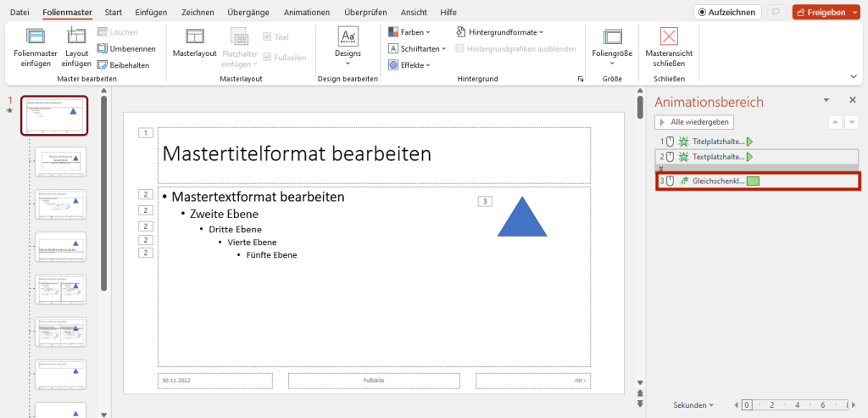This screenshot has width=868, height=418.
Task: Click Zweite Ebene text line
Action: pyautogui.click(x=224, y=214)
